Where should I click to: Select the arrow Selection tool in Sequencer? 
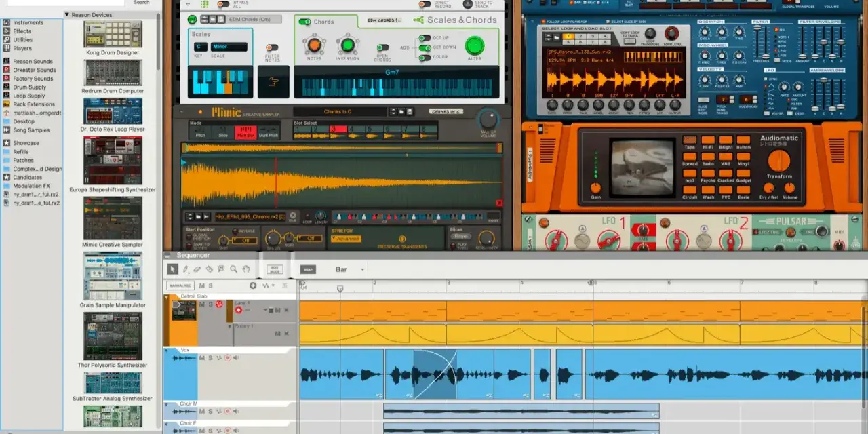[172, 269]
